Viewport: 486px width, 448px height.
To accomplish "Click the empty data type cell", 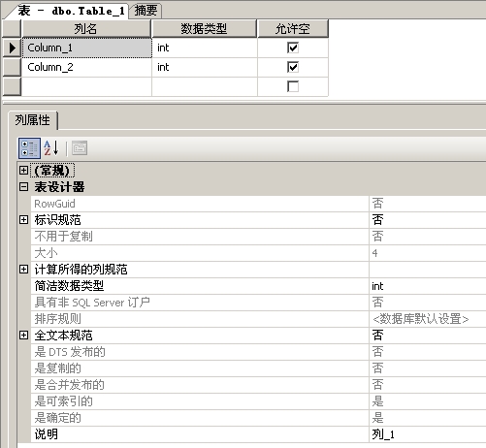I will (x=205, y=86).
